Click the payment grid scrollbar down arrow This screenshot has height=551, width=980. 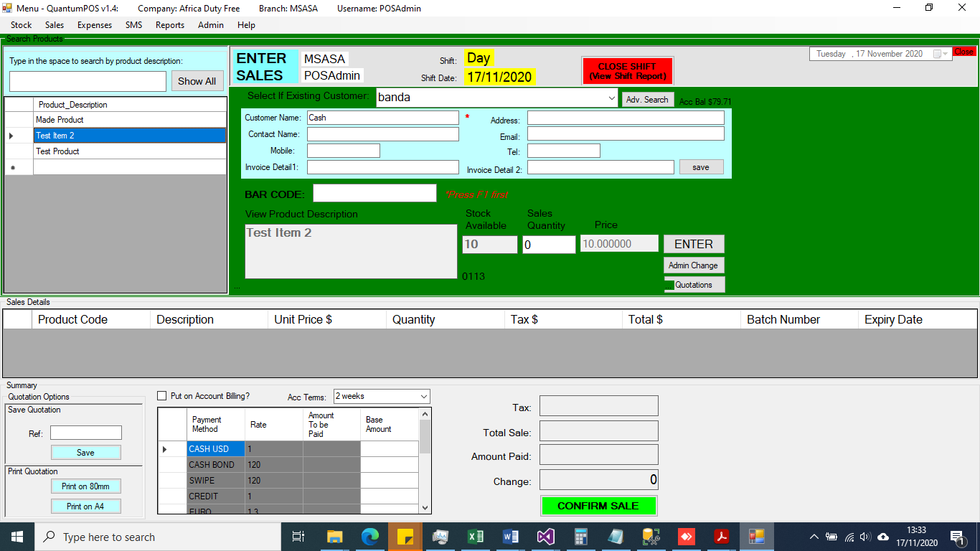pos(425,508)
